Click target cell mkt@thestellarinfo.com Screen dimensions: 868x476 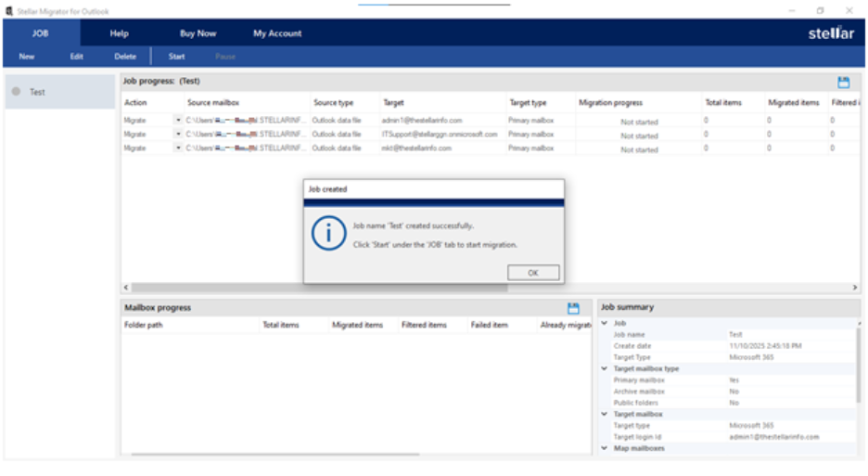(x=416, y=148)
